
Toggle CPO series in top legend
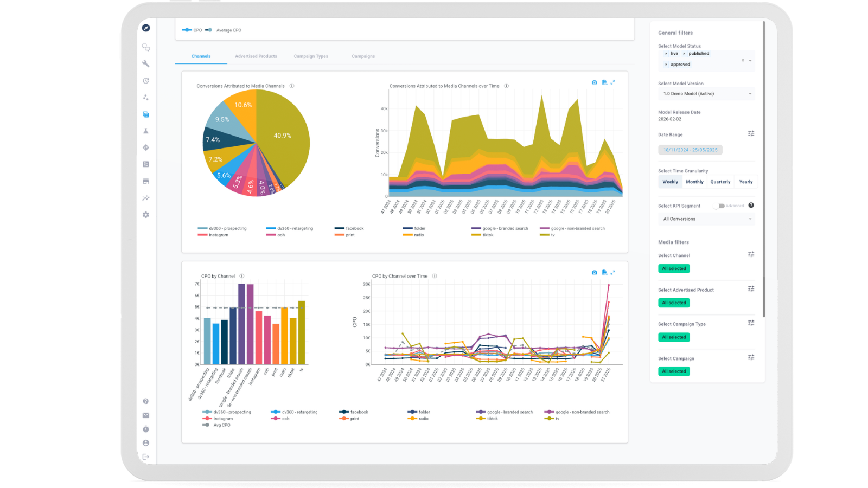tap(192, 30)
